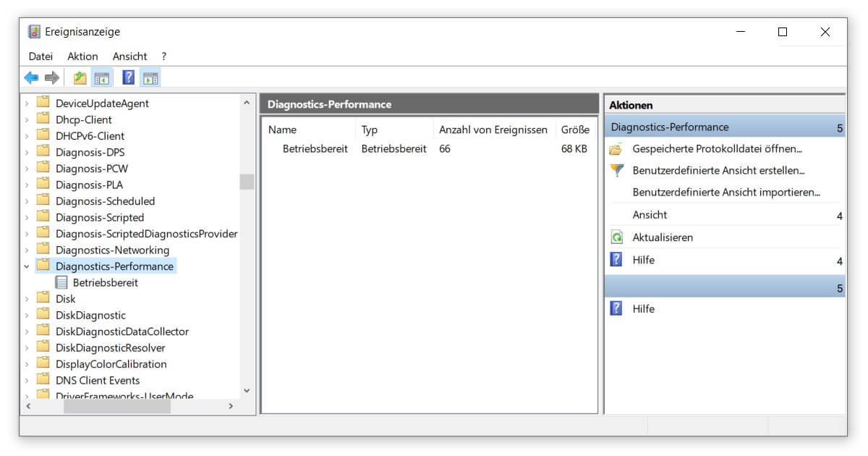The height and width of the screenshot is (456, 868).
Task: Select the Betriebsbereit child in tree
Action: point(106,283)
